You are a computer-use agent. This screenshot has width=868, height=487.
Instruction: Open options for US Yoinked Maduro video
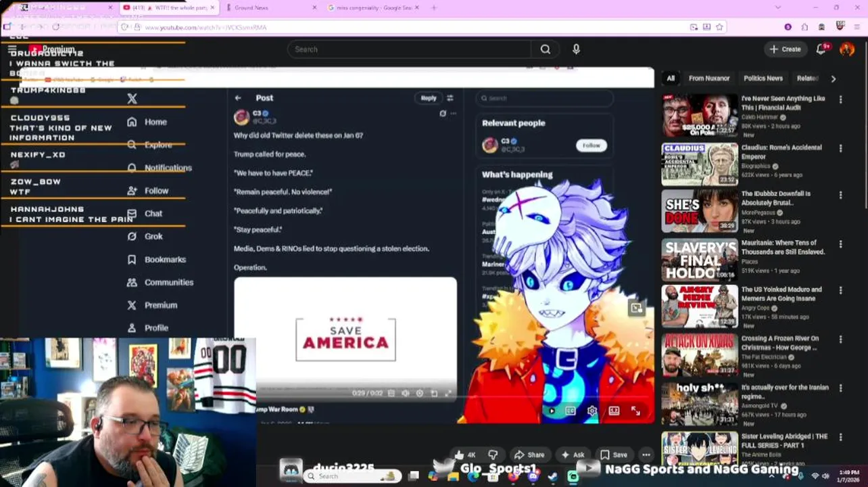coord(840,290)
